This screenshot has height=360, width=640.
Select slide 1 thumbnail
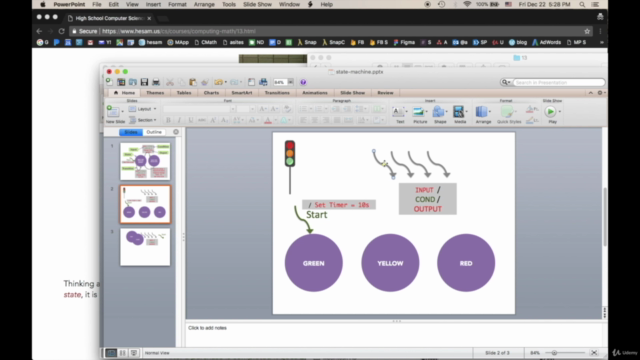click(x=145, y=161)
